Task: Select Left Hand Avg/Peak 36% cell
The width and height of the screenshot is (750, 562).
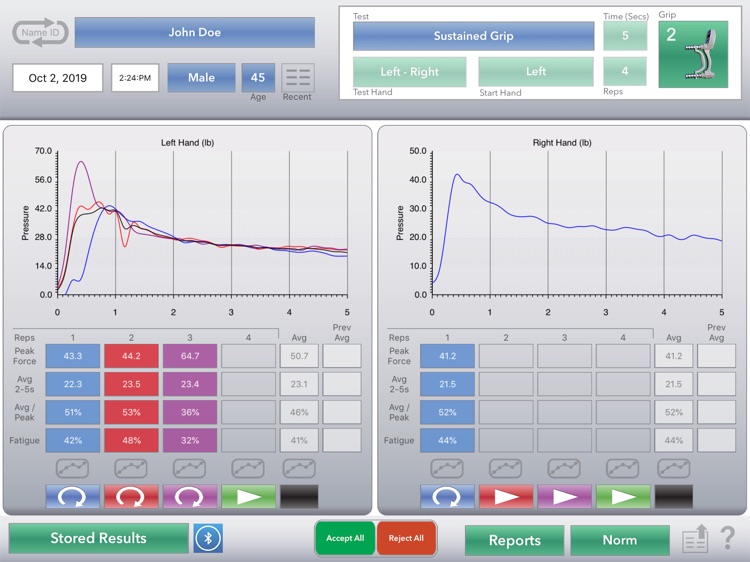Action: pyautogui.click(x=190, y=412)
